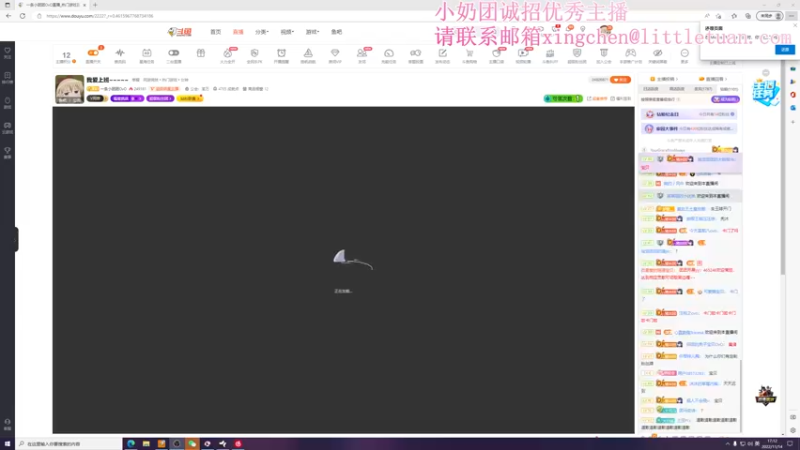Toggle the grey second-stream switch in toolbar
The width and height of the screenshot is (800, 450).
click(173, 53)
